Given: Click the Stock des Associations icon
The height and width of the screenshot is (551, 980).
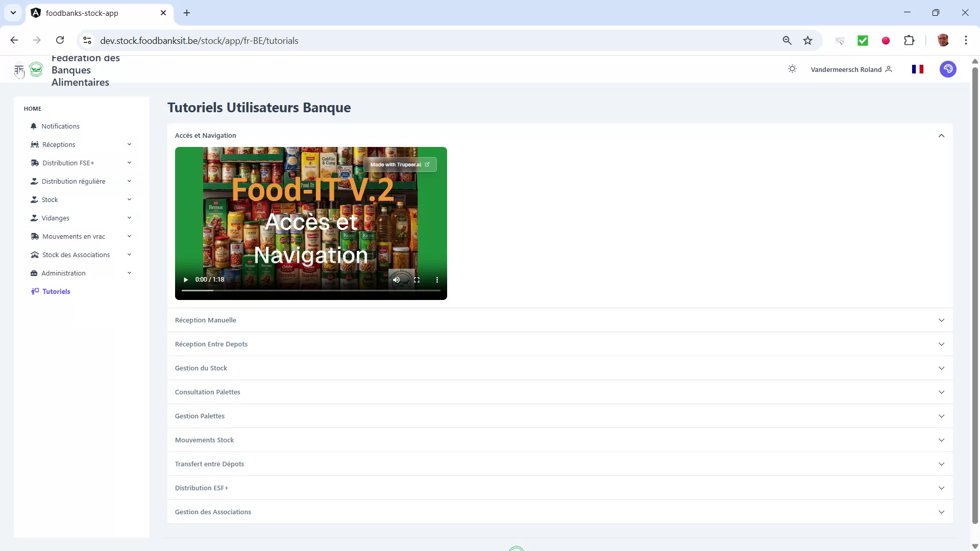Looking at the screenshot, I should [34, 255].
